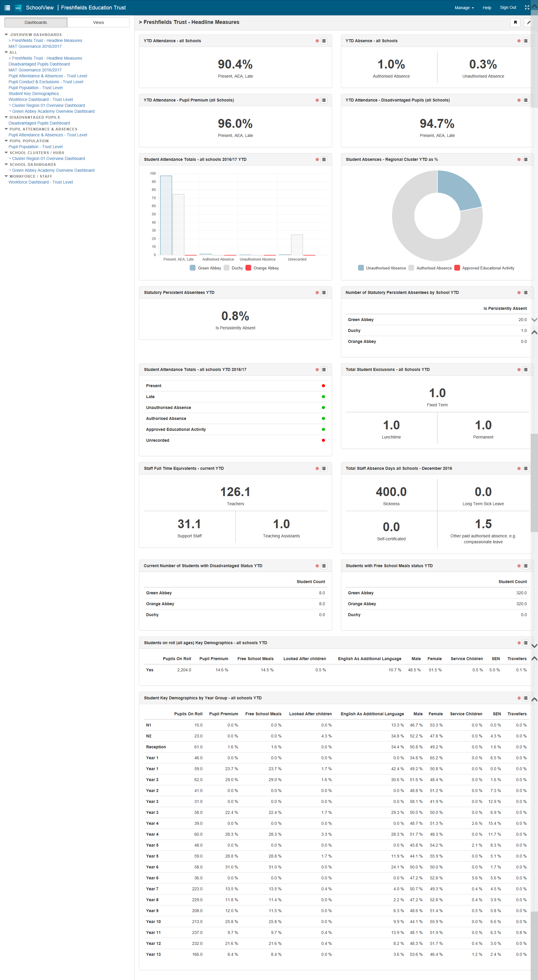Switch to the Views tab
The image size is (538, 980).
[99, 22]
